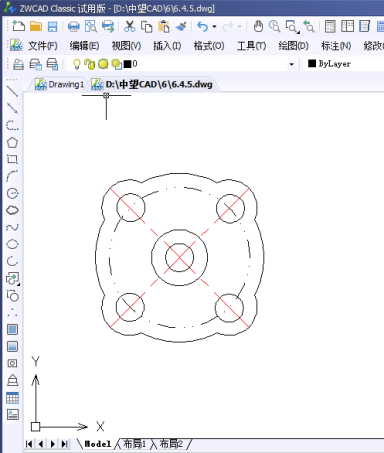Open the Redo history dropdown arrow

[x=240, y=27]
